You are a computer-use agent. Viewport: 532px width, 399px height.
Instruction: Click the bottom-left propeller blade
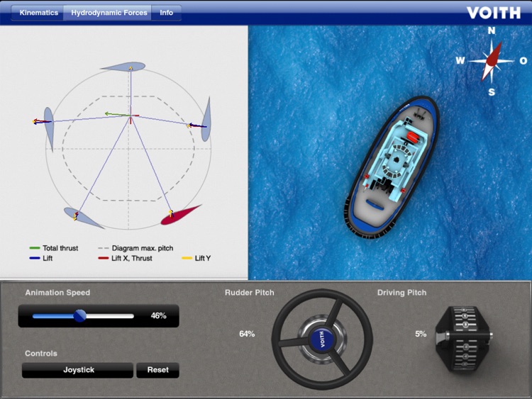83,218
